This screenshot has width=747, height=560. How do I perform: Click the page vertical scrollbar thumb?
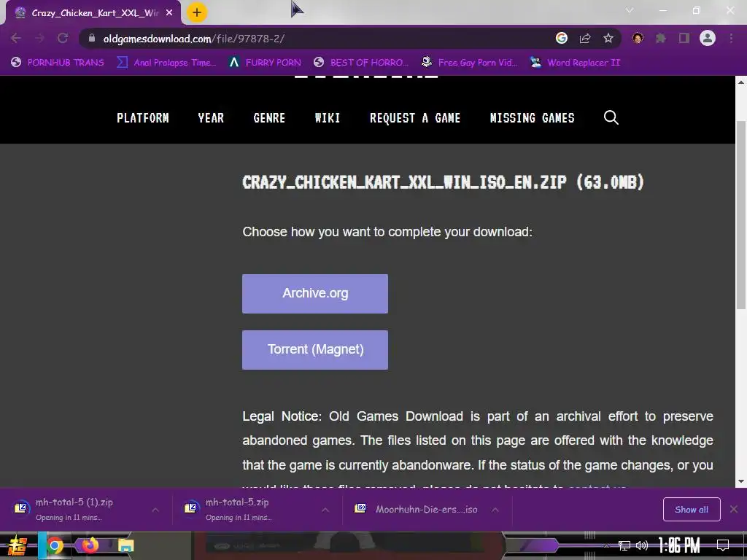click(x=741, y=214)
